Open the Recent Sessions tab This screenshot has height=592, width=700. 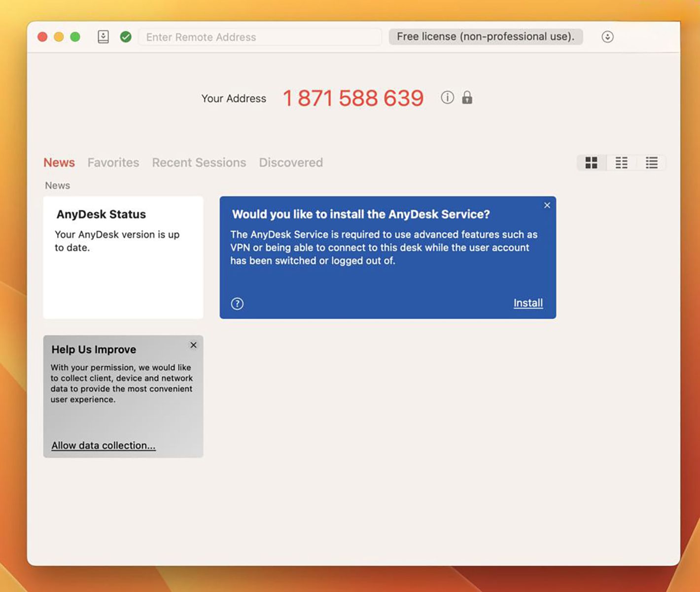[199, 162]
